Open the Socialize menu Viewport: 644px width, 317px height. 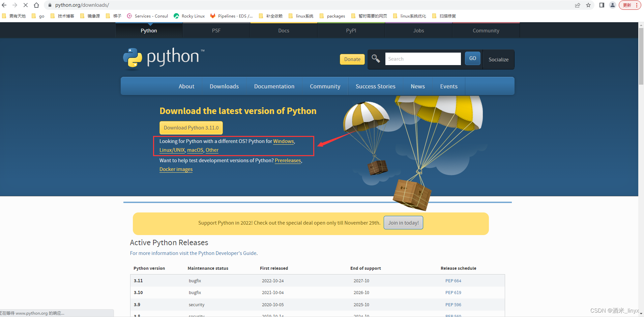[498, 59]
